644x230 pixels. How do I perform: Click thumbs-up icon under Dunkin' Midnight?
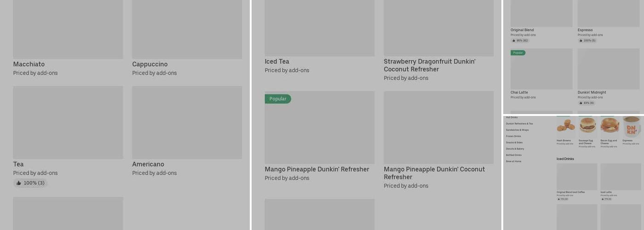pos(581,103)
